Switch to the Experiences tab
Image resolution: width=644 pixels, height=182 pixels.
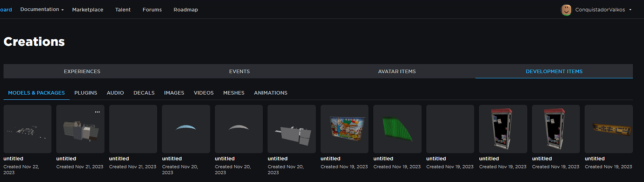pyautogui.click(x=82, y=71)
